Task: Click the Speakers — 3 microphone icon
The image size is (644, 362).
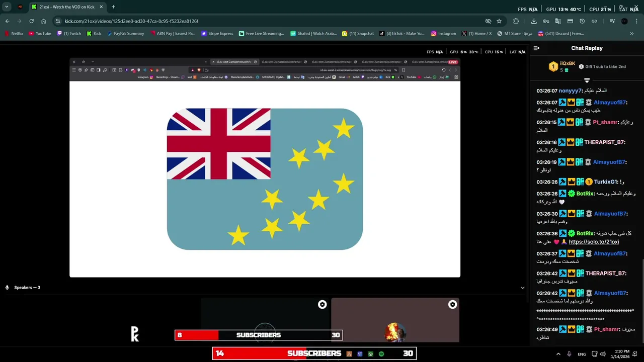Action: coord(7,288)
